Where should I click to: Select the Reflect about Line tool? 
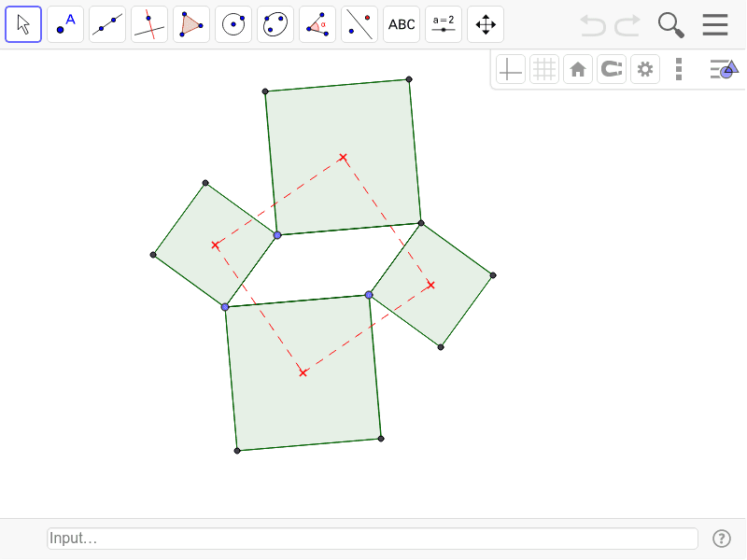tap(359, 24)
